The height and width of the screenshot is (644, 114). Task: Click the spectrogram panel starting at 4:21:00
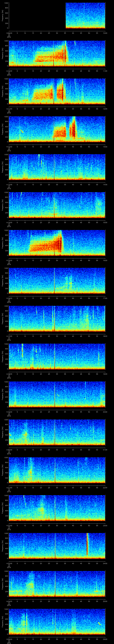[57, 470]
